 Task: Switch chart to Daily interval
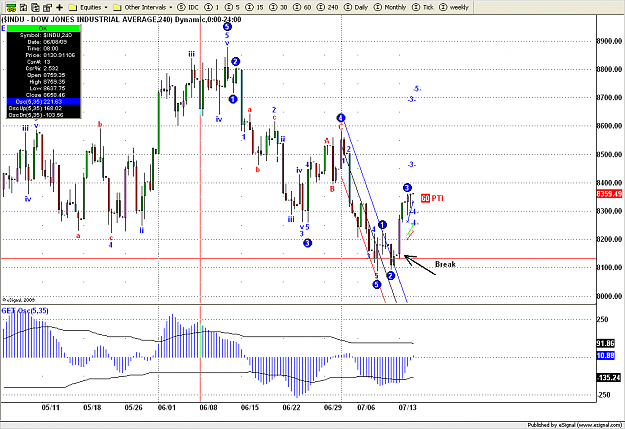tap(356, 7)
